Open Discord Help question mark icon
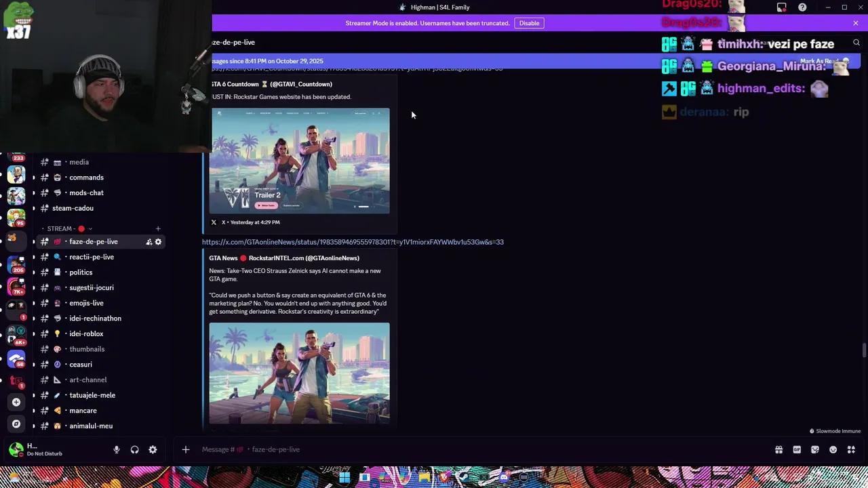 coord(802,7)
